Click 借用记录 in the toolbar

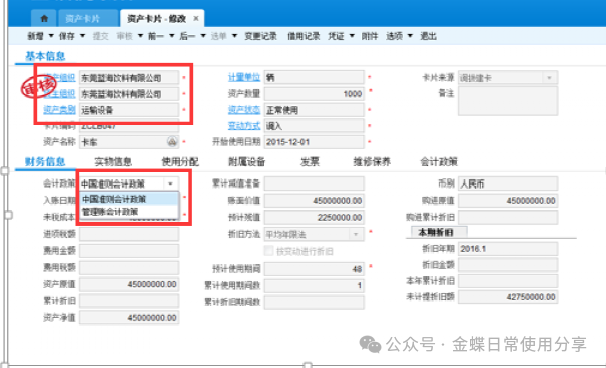pos(304,36)
